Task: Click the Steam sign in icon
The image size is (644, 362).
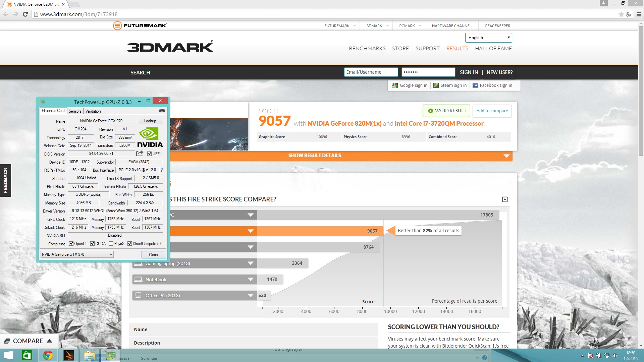Action: (436, 85)
